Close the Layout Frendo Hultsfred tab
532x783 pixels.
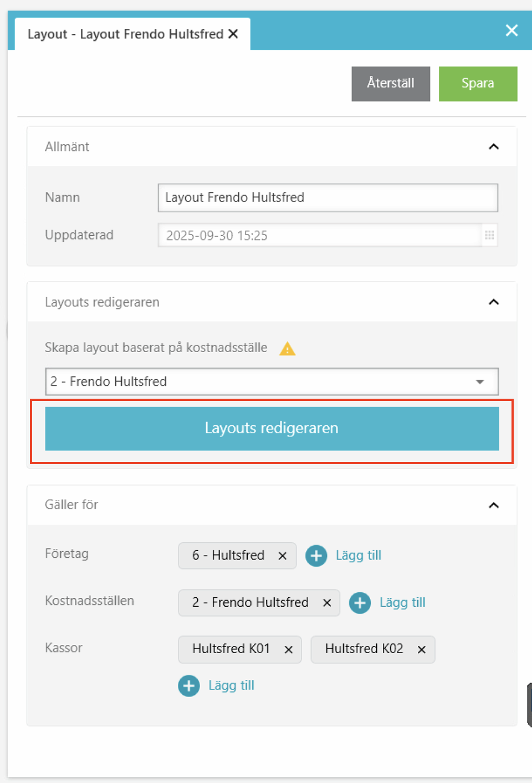233,34
